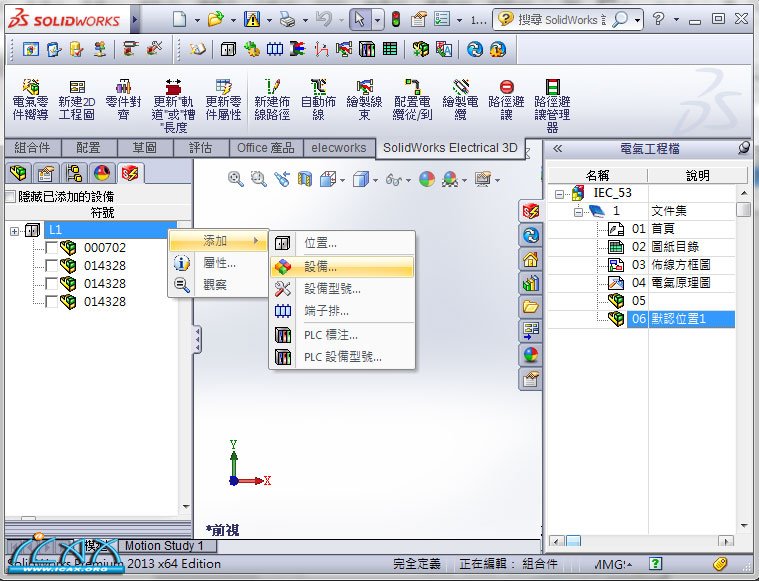Viewport: 759px width, 581px height.
Task: Open the New document dropdown arrow
Action: coord(197,20)
